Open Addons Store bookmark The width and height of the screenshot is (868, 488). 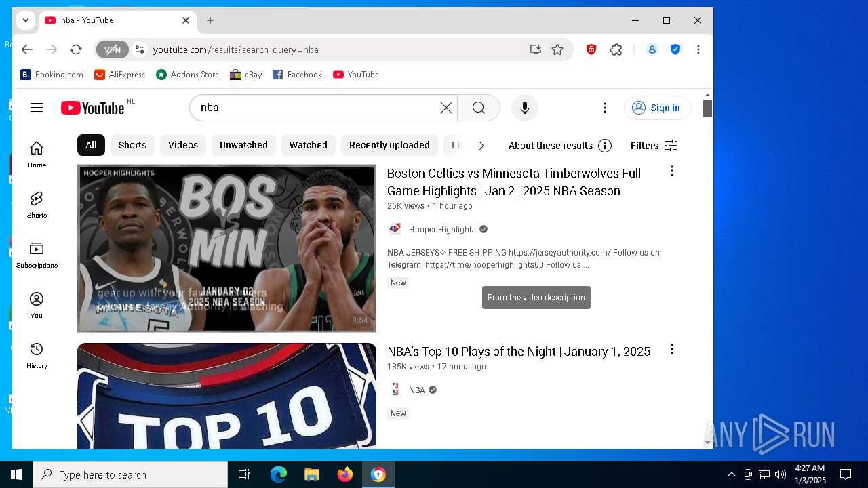tap(188, 75)
